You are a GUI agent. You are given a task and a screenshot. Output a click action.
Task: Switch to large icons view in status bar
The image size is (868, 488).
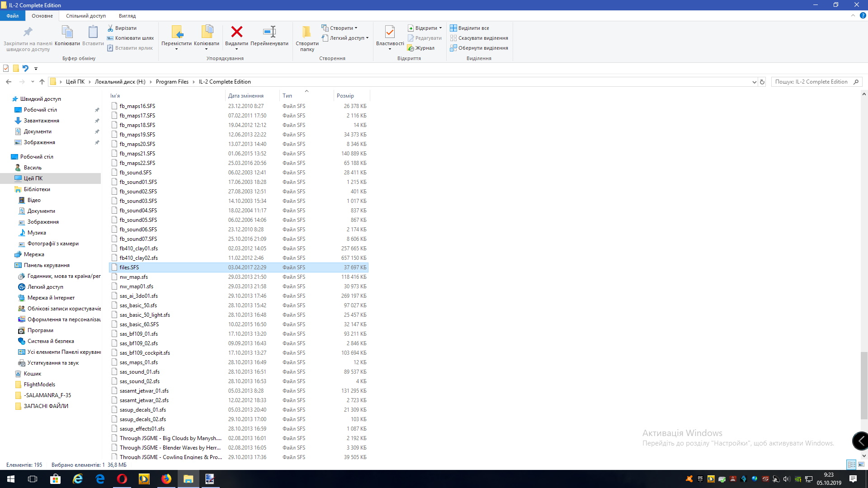(861, 465)
